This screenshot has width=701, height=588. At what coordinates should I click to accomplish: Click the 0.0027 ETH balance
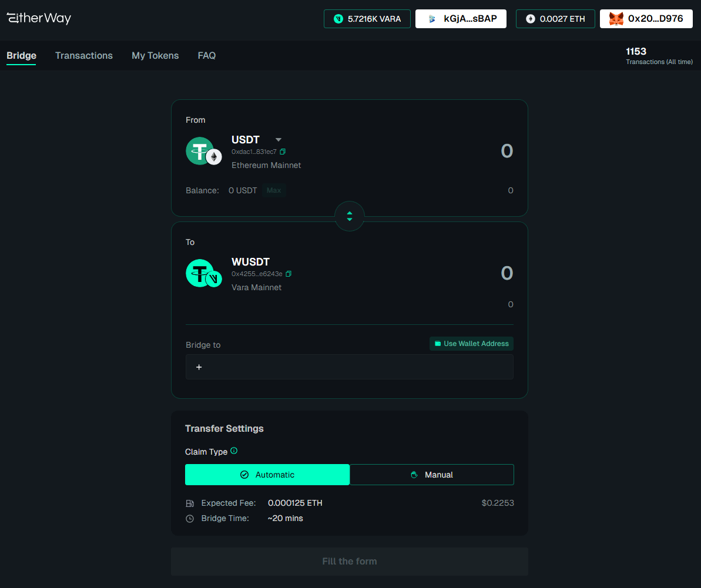(555, 19)
